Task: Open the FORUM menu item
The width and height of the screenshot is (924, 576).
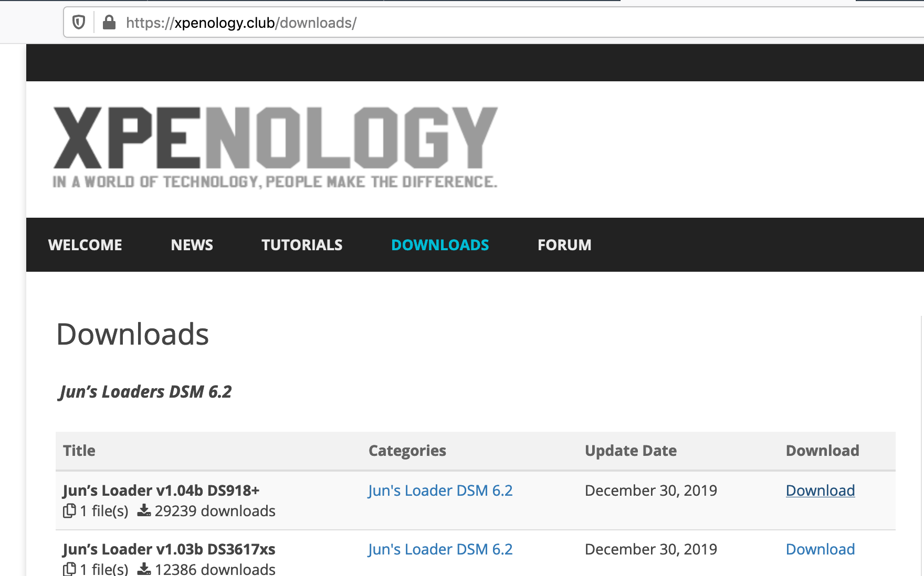Action: point(564,245)
